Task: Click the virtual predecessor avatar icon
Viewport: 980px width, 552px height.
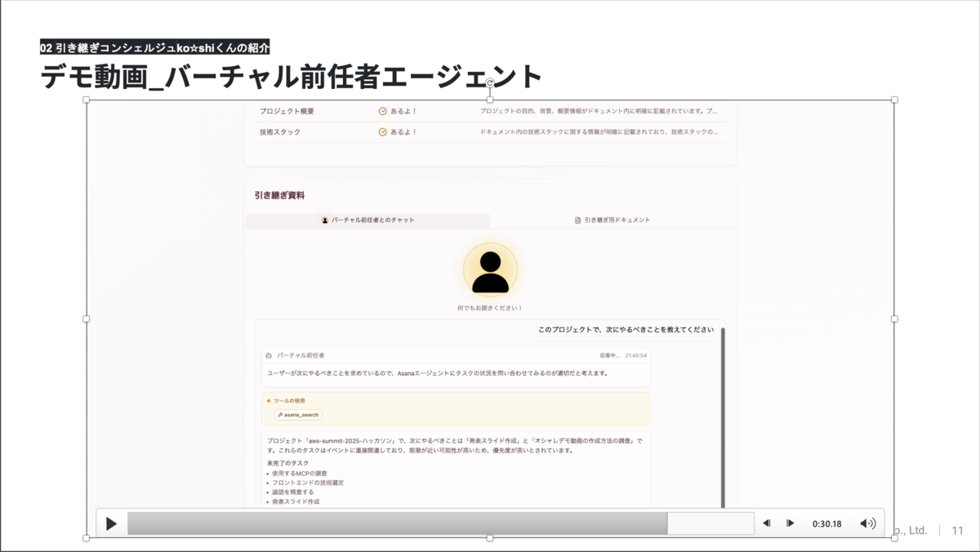Action: [490, 270]
